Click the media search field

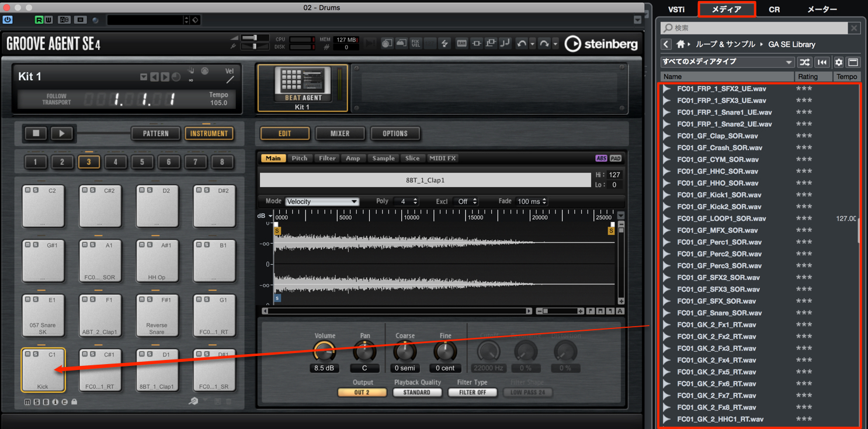(x=755, y=27)
